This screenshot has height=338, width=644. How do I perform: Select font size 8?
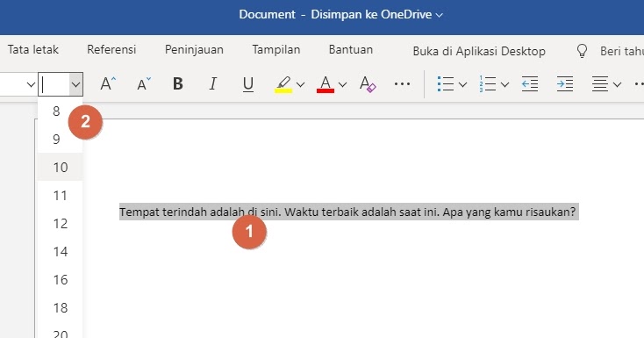[60, 111]
